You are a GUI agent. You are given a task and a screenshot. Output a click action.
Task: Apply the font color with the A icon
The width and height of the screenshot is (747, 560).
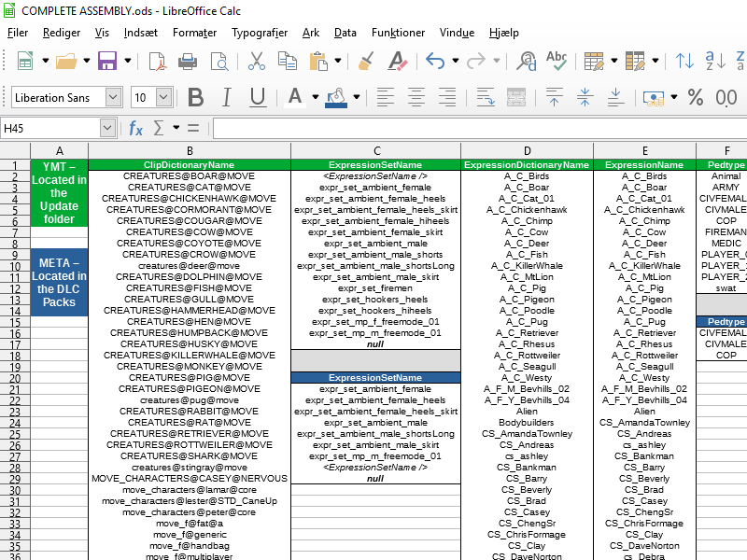click(295, 97)
